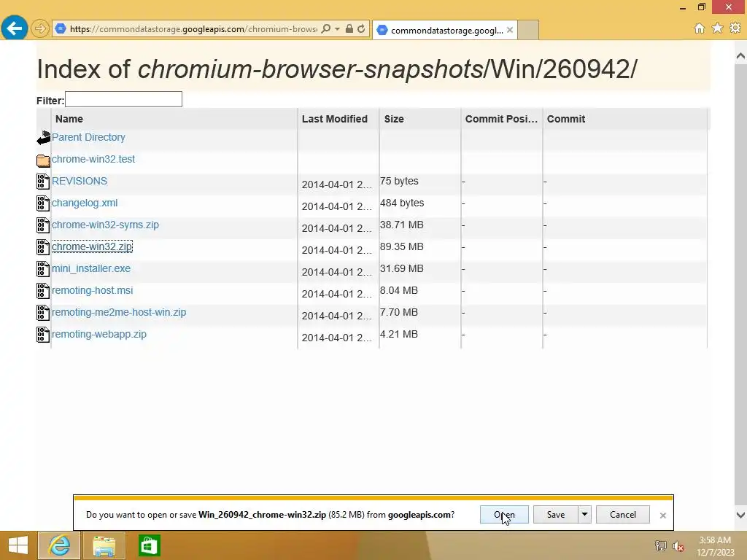Viewport: 747px width, 560px height.
Task: Click the 75 bytes size cell
Action: (399, 181)
